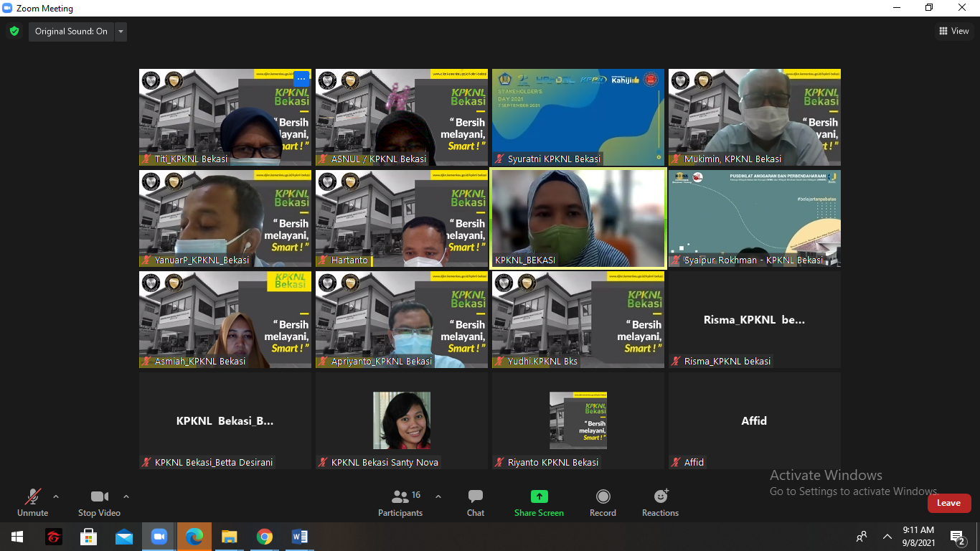
Task: Expand audio options caret beside Unmute
Action: point(56,496)
